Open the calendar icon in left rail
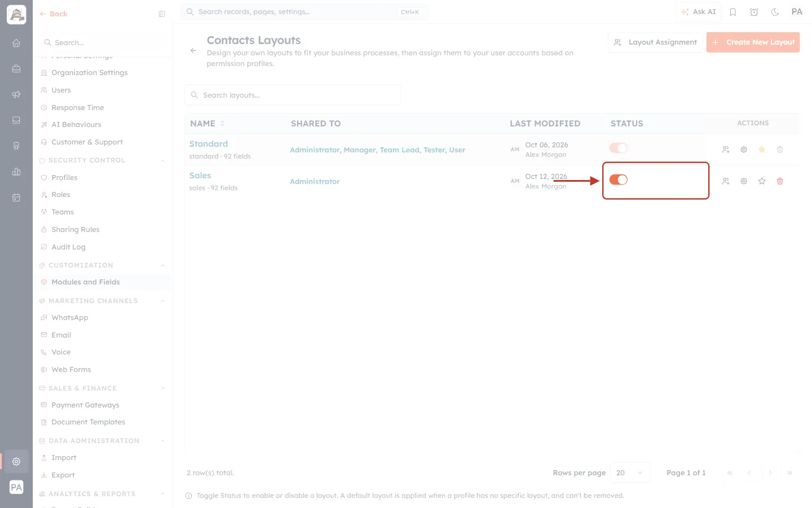Image resolution: width=812 pixels, height=508 pixels. [x=16, y=198]
